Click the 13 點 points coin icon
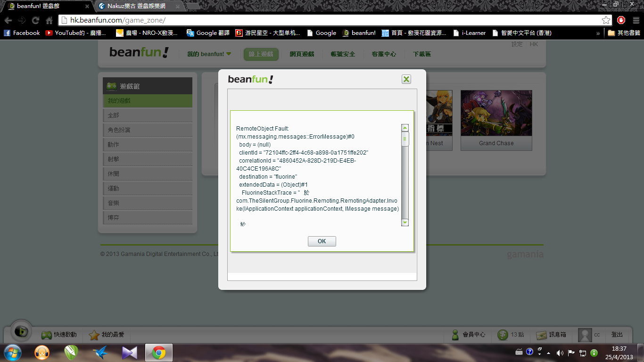644x362 pixels. click(503, 335)
